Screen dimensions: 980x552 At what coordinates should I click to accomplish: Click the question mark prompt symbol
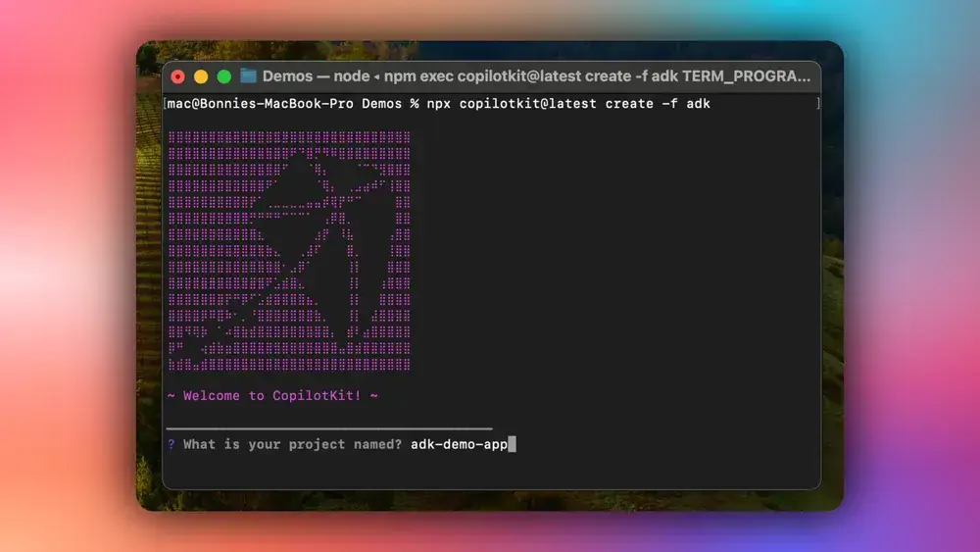tap(171, 444)
